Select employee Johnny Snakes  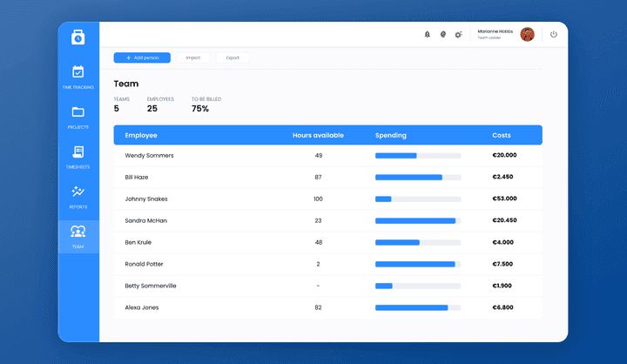pyautogui.click(x=146, y=199)
